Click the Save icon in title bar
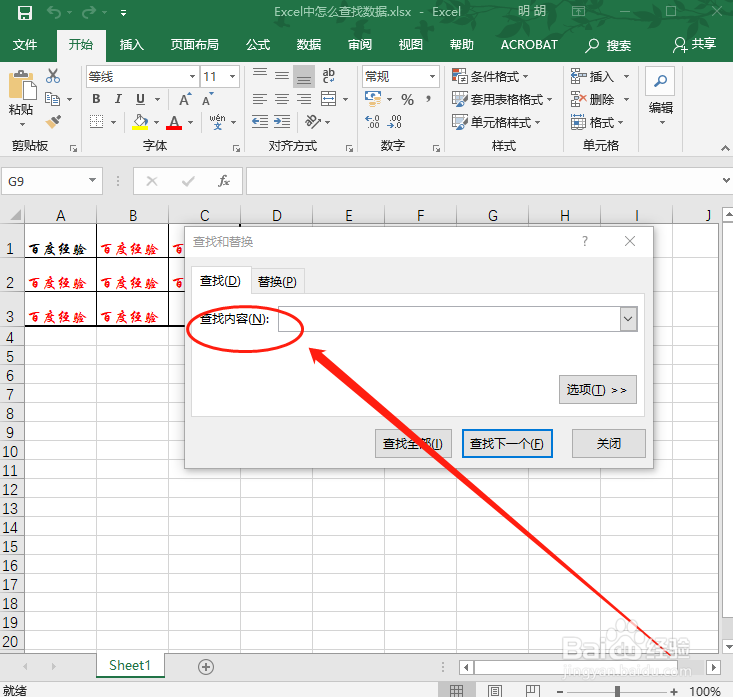 [24, 13]
